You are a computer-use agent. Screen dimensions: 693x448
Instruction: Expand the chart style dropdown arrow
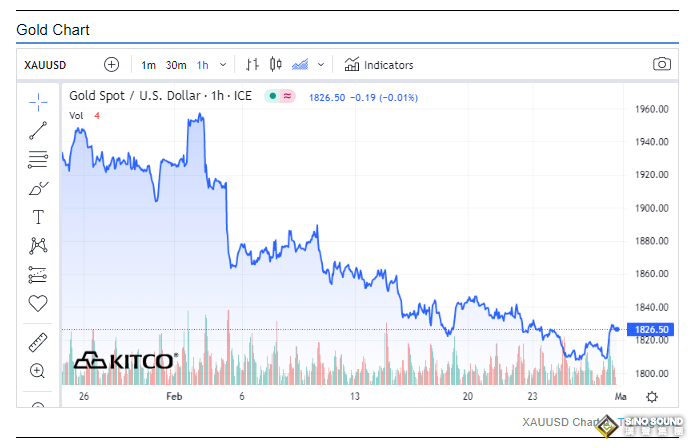point(320,65)
